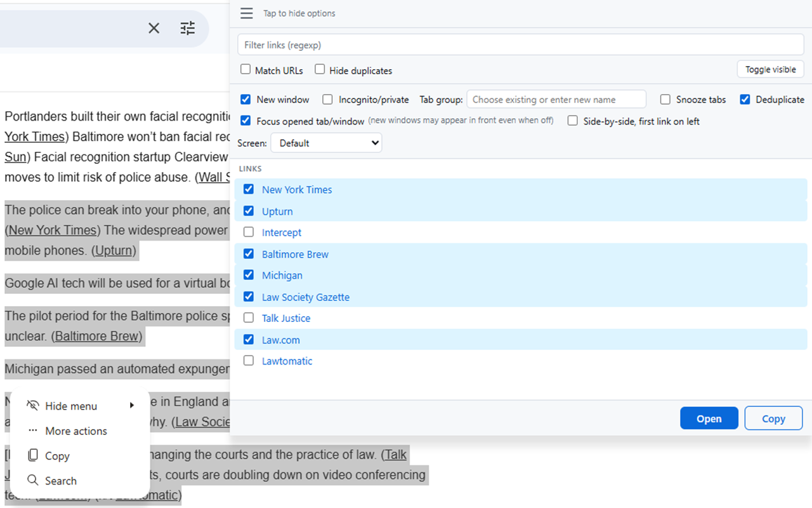This screenshot has width=812, height=508.
Task: Click the Toggle visible button
Action: (x=771, y=70)
